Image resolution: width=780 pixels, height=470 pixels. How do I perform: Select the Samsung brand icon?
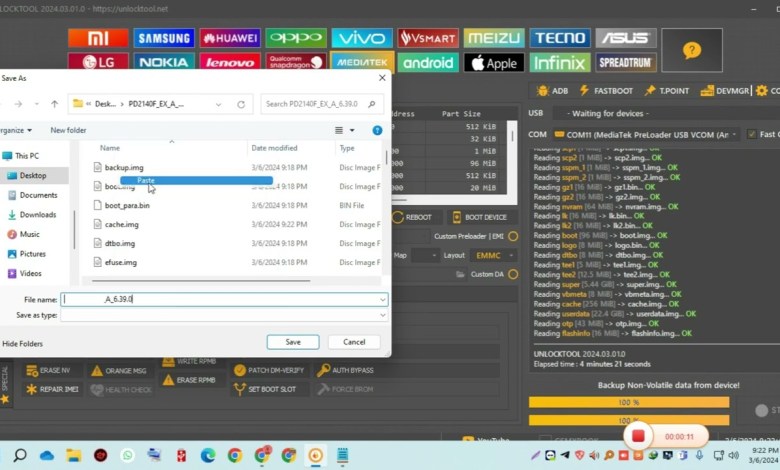coord(164,38)
